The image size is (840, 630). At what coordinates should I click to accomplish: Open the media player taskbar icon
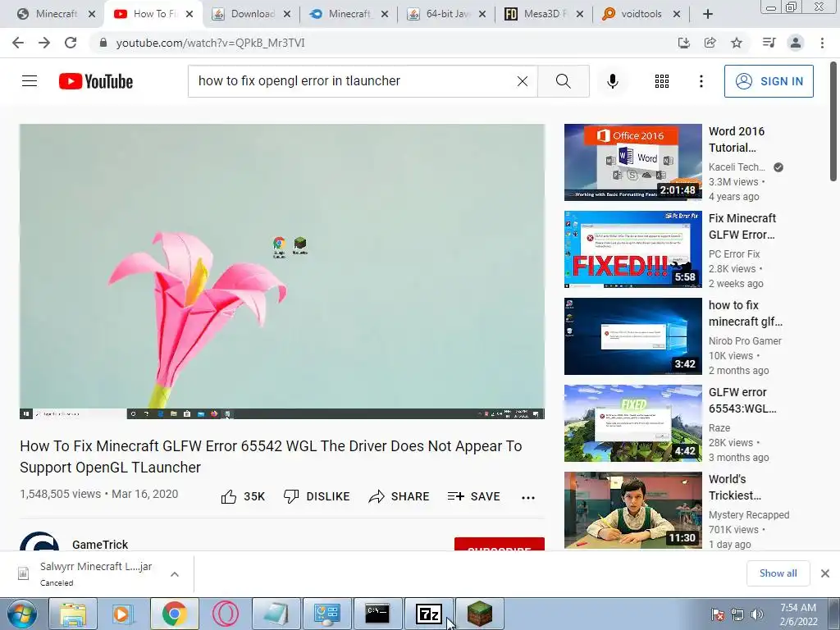[123, 614]
